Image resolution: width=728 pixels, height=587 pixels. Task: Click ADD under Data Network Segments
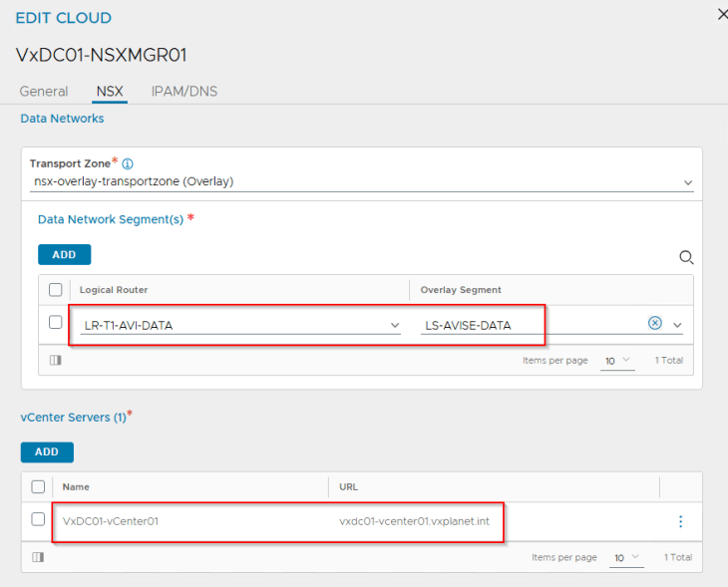click(64, 255)
